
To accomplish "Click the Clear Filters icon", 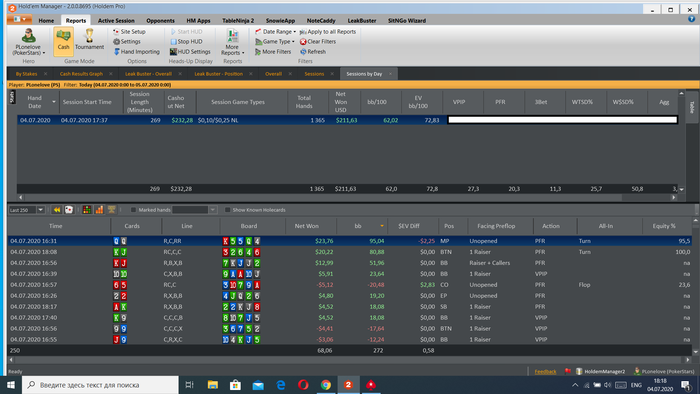I will [x=303, y=41].
